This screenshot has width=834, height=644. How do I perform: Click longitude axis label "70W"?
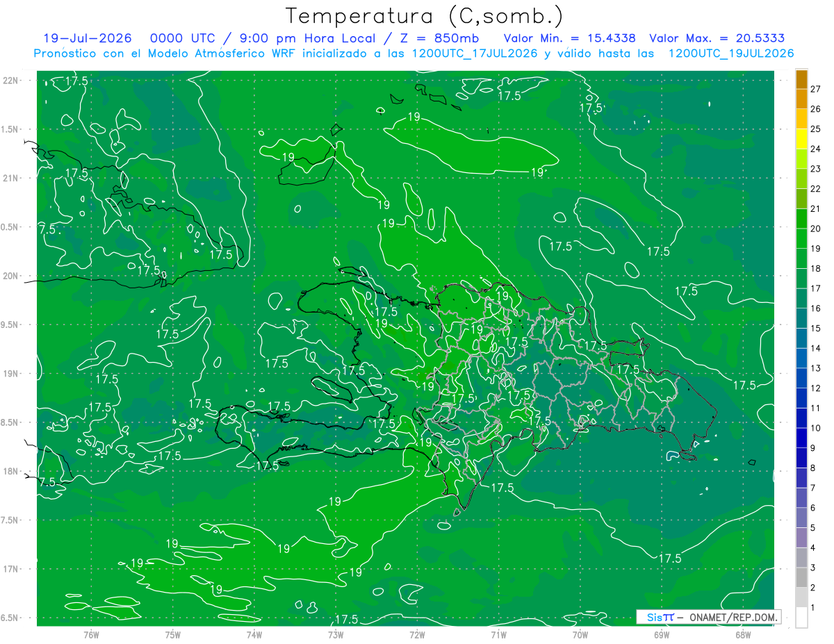click(580, 634)
